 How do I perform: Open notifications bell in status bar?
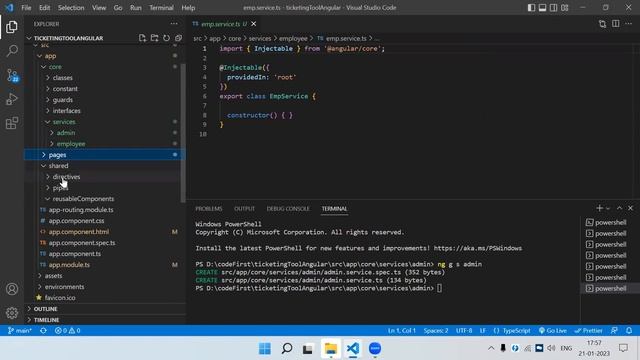629,331
